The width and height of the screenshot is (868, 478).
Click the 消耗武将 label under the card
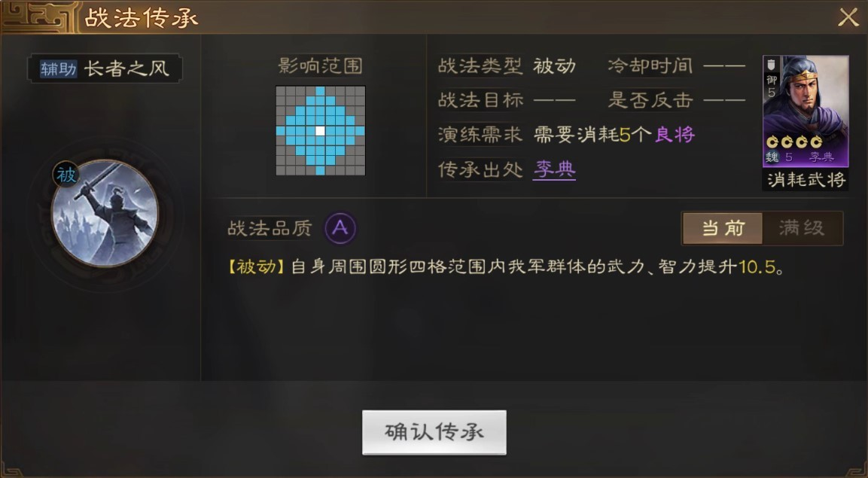(806, 179)
